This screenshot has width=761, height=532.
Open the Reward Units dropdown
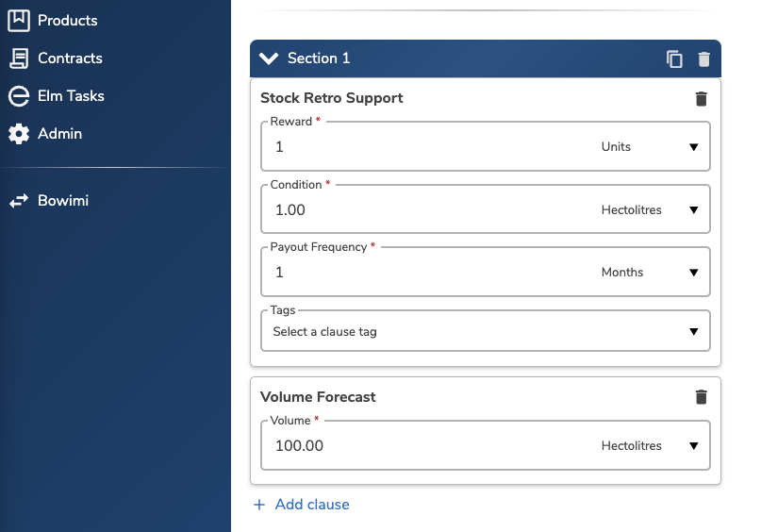[653, 147]
